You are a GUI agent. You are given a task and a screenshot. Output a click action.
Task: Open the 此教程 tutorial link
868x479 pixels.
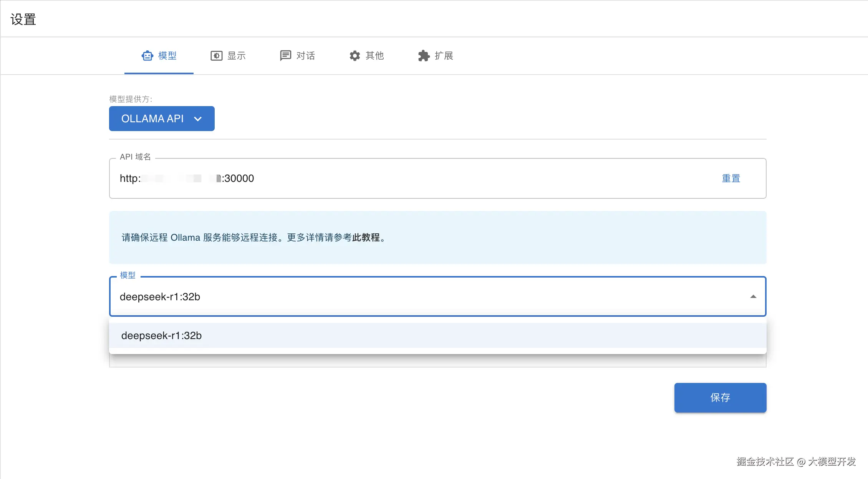coord(366,238)
